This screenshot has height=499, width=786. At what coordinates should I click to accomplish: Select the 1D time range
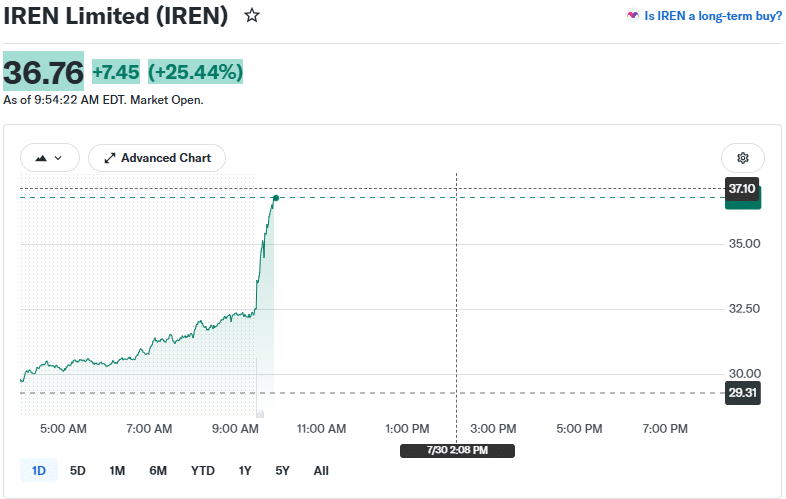39,470
